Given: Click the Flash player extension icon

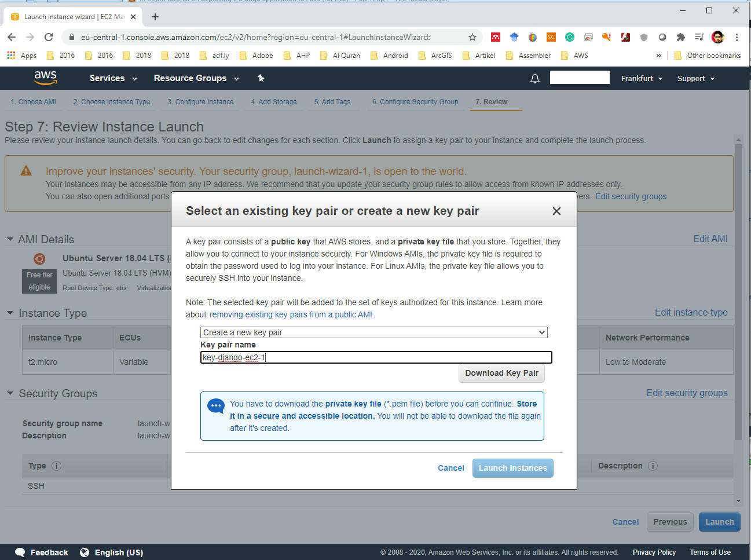Looking at the screenshot, I should pos(625,37).
